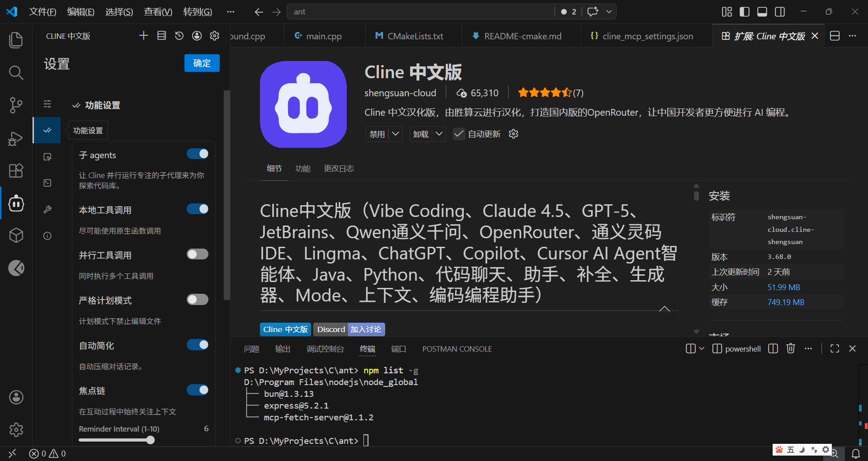Screen dimensions: 868x461
Task: Open the new terminal launch profile dropdown
Action: [x=702, y=348]
